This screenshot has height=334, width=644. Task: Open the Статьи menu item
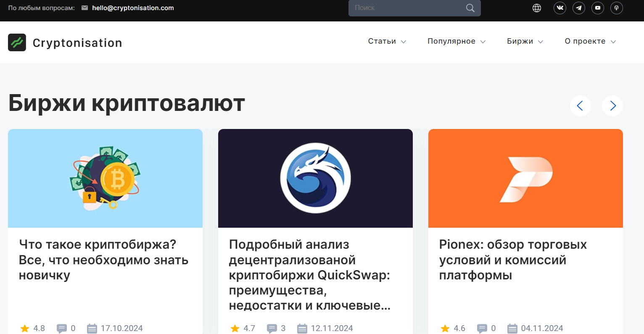click(382, 41)
